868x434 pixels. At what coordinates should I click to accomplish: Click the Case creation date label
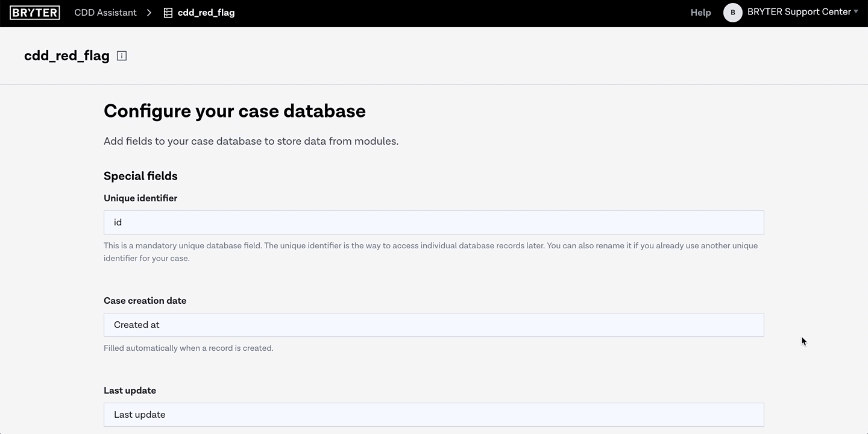[x=145, y=301]
